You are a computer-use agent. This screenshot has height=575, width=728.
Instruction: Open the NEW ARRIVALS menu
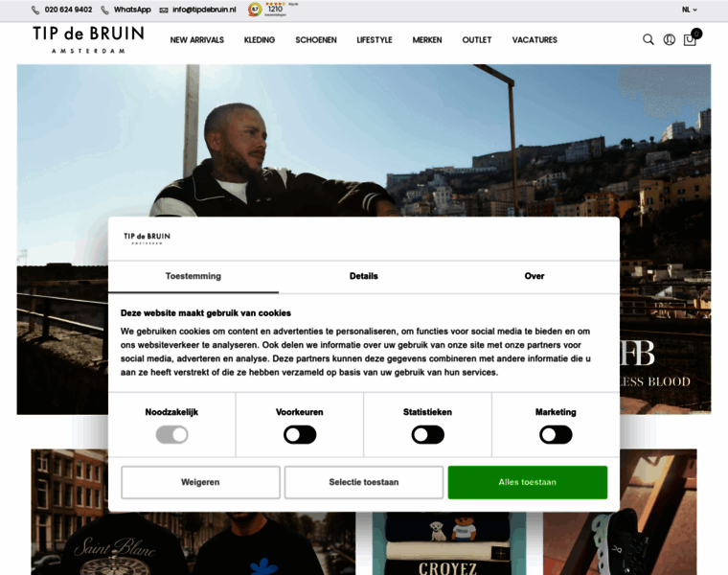click(x=197, y=40)
